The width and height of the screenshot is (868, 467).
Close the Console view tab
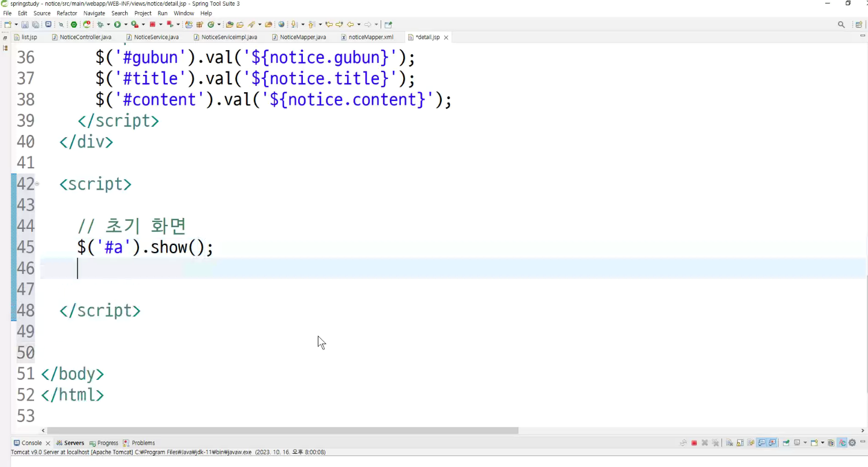[48, 443]
